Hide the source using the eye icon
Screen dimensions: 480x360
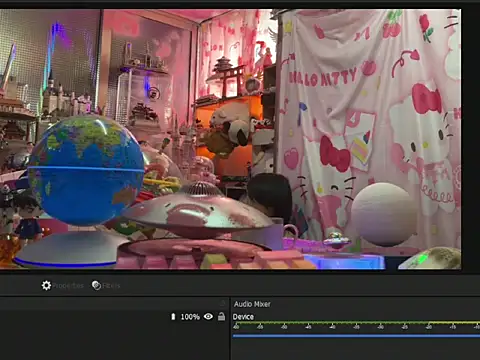click(x=208, y=316)
